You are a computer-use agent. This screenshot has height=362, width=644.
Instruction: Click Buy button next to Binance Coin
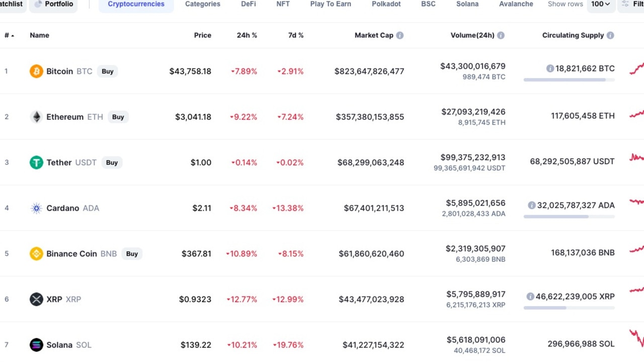point(132,254)
